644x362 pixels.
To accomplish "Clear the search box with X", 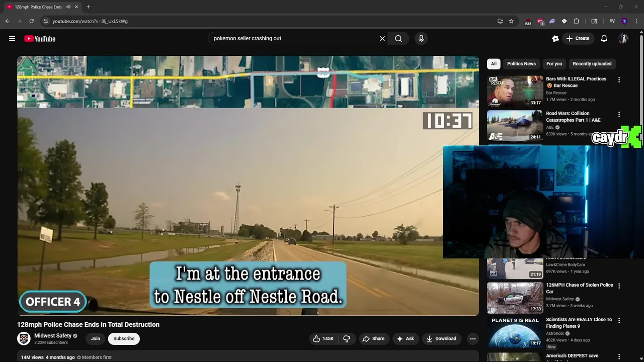I will 382,39.
